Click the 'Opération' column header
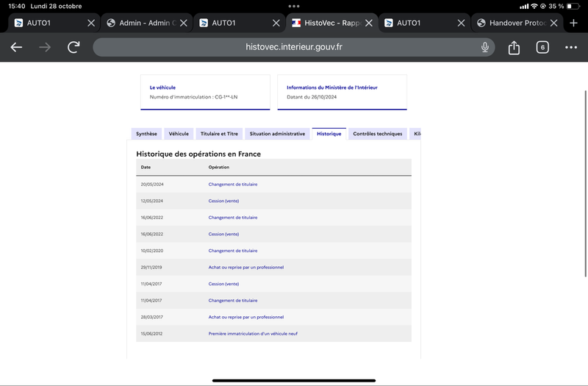 [x=218, y=167]
